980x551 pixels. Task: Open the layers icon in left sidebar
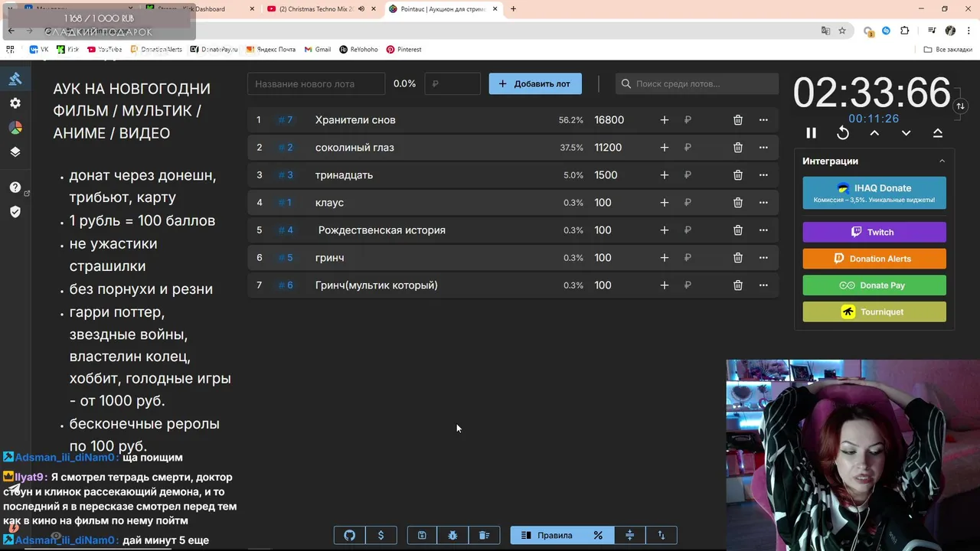coord(15,152)
